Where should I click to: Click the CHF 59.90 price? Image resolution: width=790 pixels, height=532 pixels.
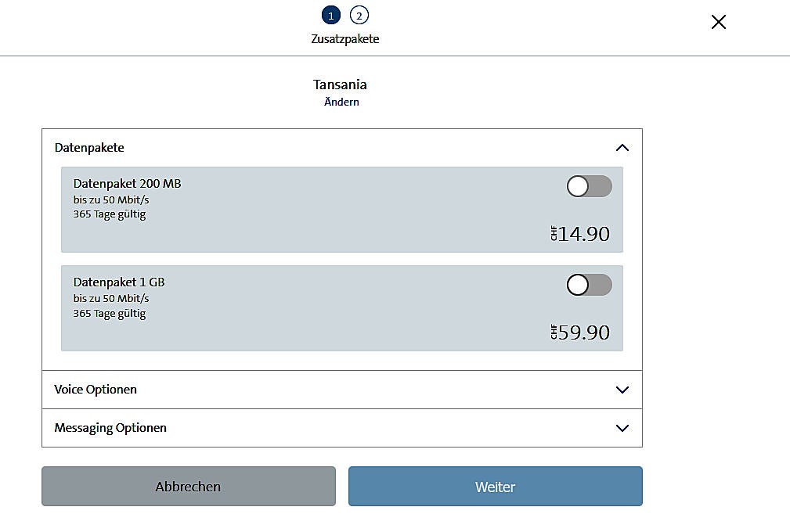[580, 332]
